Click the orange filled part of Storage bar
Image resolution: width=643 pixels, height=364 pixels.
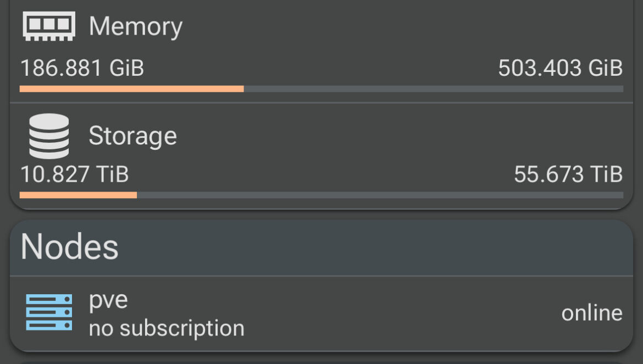click(x=78, y=195)
